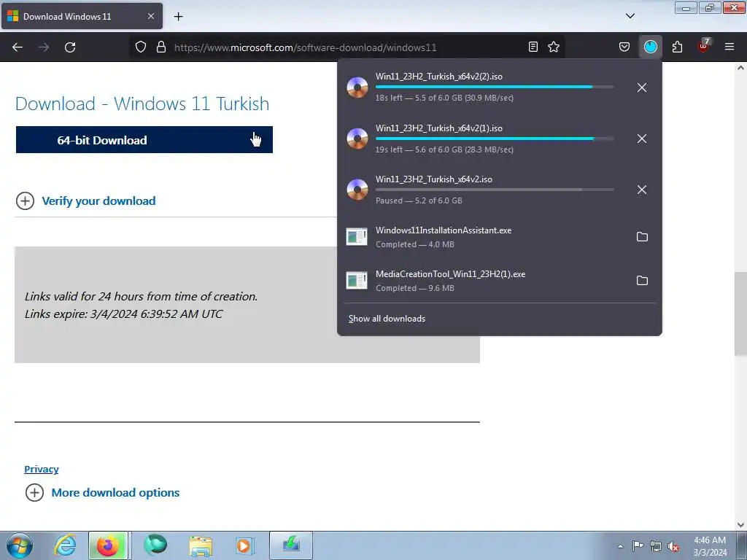This screenshot has height=560, width=747.
Task: Toggle the downloads panel button
Action: 650,47
